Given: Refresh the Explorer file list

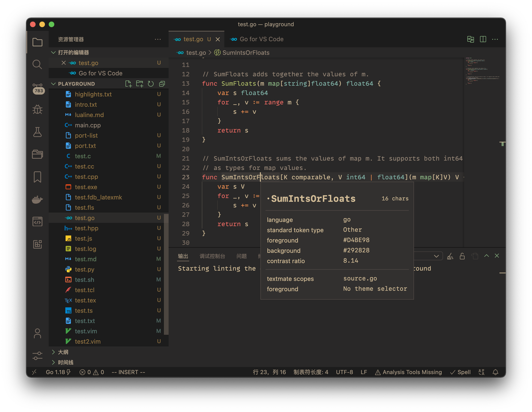Looking at the screenshot, I should [x=151, y=84].
